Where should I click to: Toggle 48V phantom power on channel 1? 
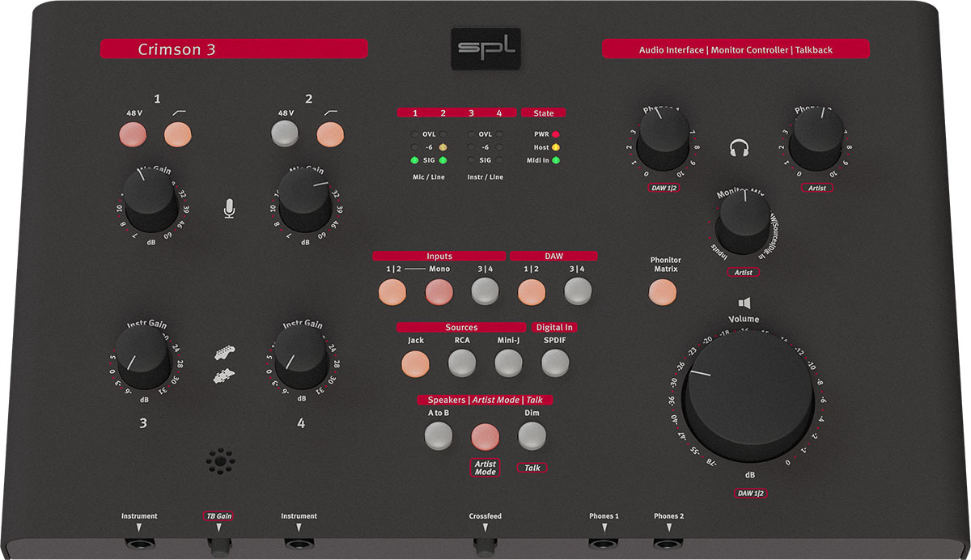click(132, 134)
